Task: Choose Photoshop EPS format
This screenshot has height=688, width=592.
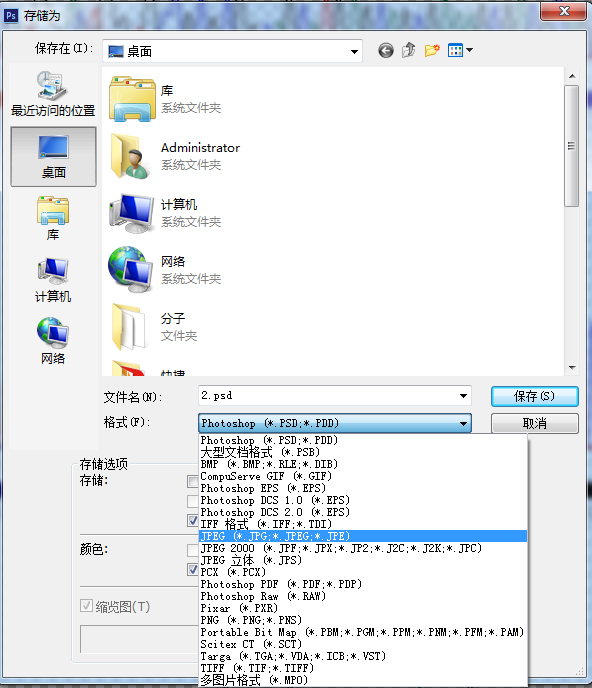Action: pos(363,488)
